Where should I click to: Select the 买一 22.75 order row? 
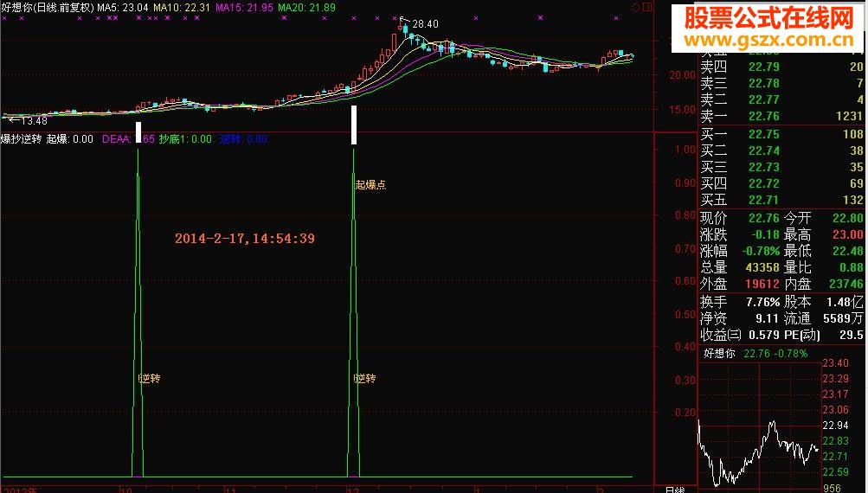point(781,134)
